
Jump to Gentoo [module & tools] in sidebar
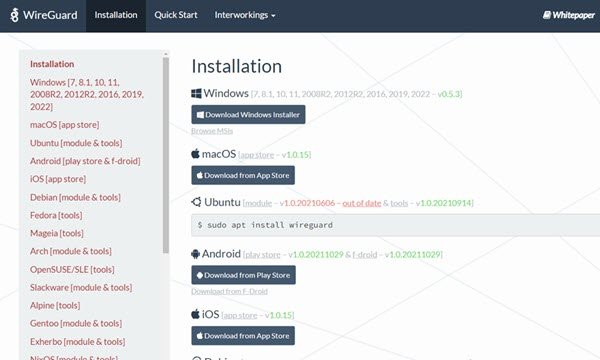click(x=76, y=324)
